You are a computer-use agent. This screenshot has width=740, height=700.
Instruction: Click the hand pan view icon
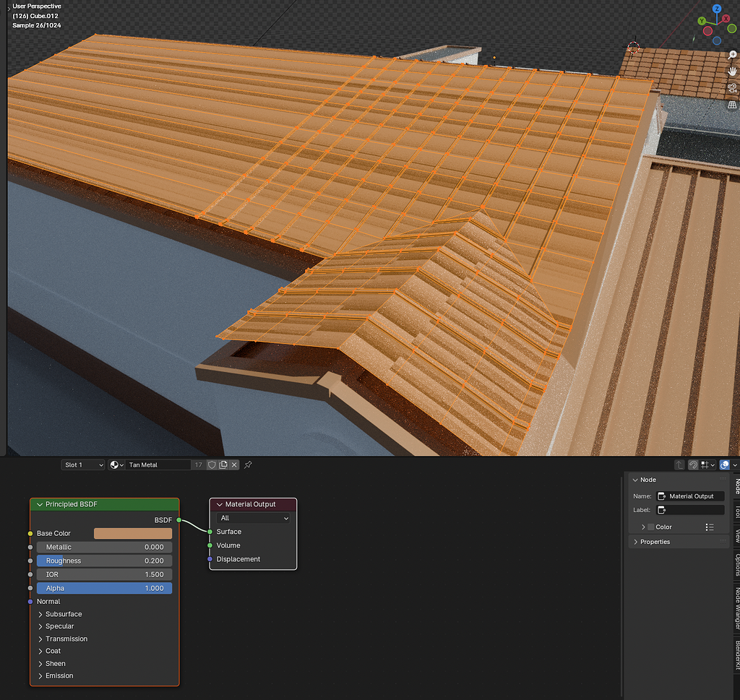[x=732, y=72]
